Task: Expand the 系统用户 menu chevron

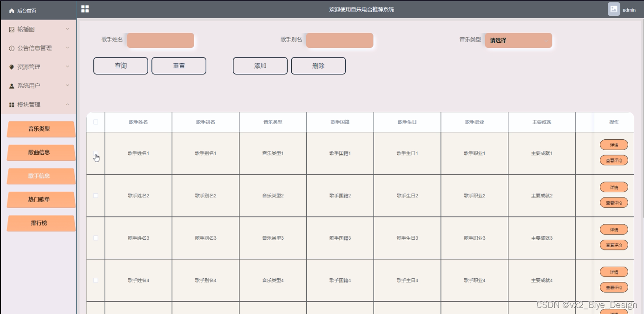Action: [67, 85]
